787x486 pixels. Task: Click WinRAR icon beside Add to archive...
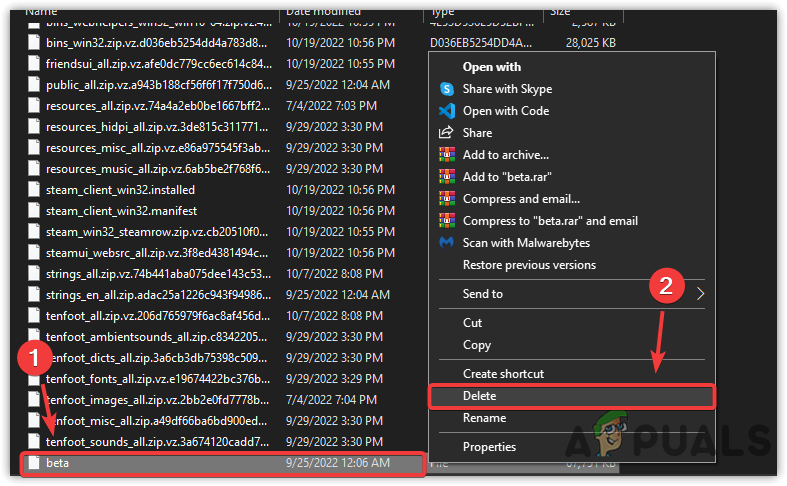447,155
